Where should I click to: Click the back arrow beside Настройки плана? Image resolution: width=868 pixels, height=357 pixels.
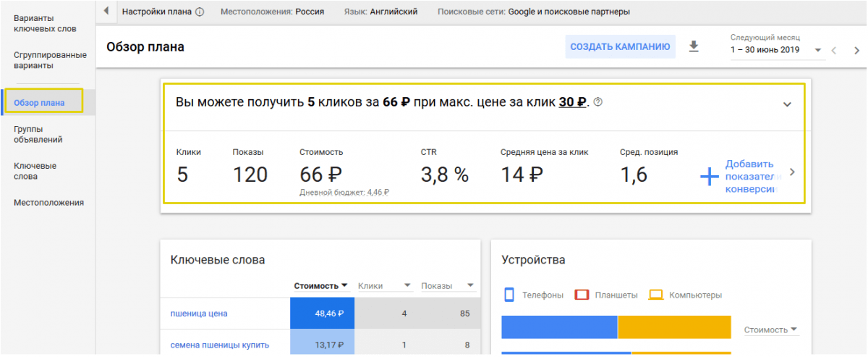(106, 12)
